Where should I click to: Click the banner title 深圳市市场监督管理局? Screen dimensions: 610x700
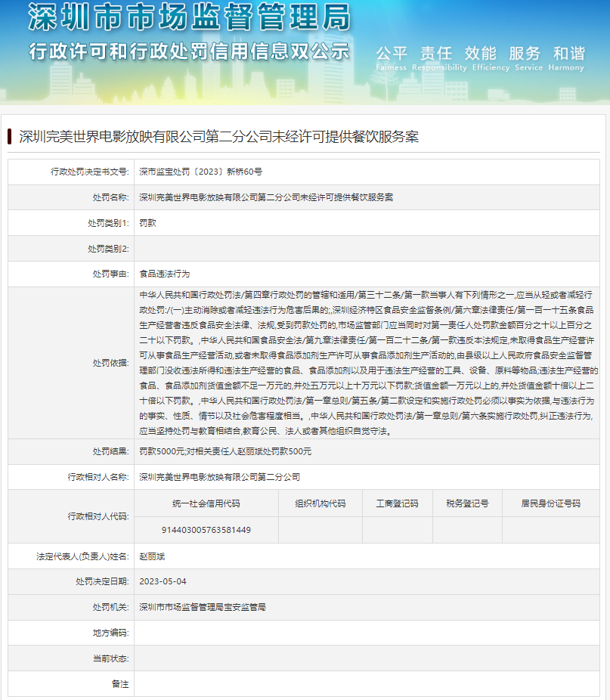point(189,17)
